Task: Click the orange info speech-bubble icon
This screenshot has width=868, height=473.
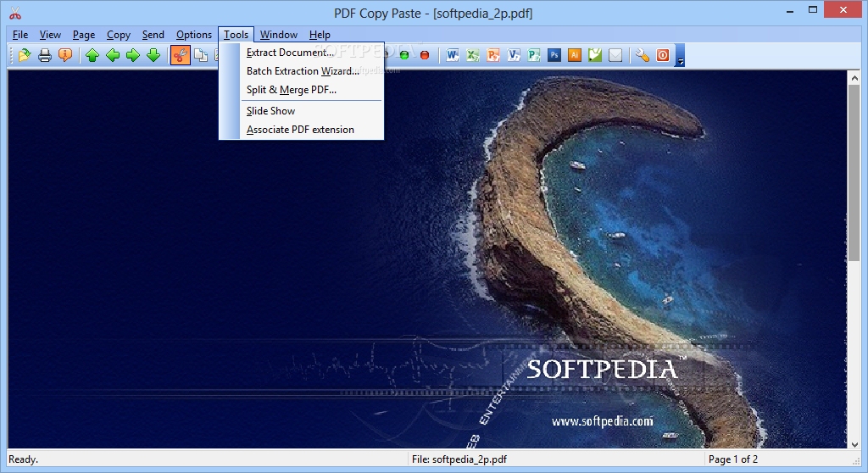Action: [x=65, y=55]
